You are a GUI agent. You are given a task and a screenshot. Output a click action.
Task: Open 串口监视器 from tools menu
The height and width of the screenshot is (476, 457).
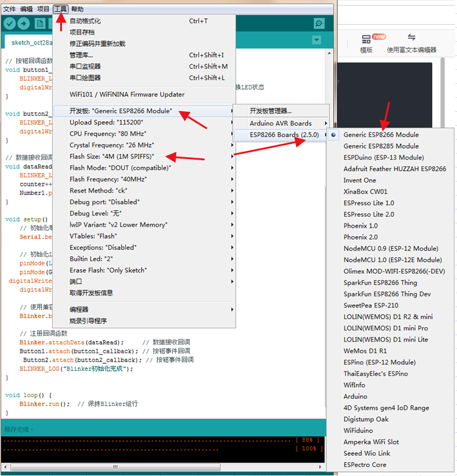145,66
